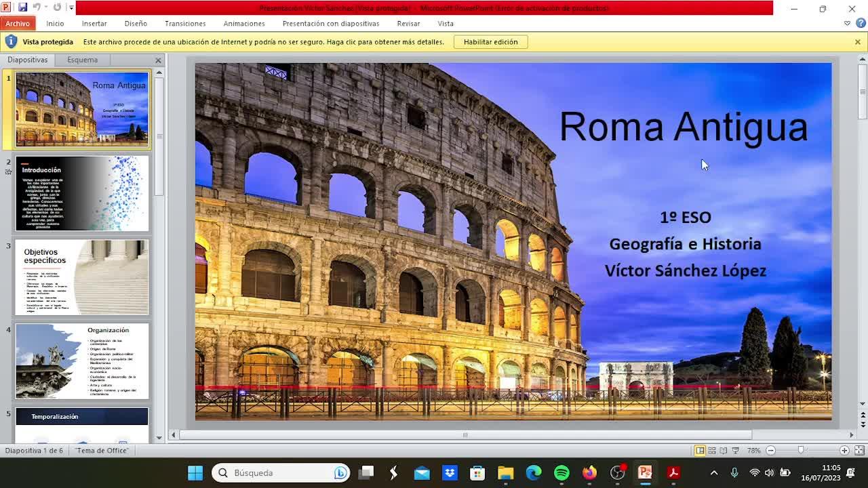
Task: Open the Transiciones ribbon tab
Action: click(185, 23)
